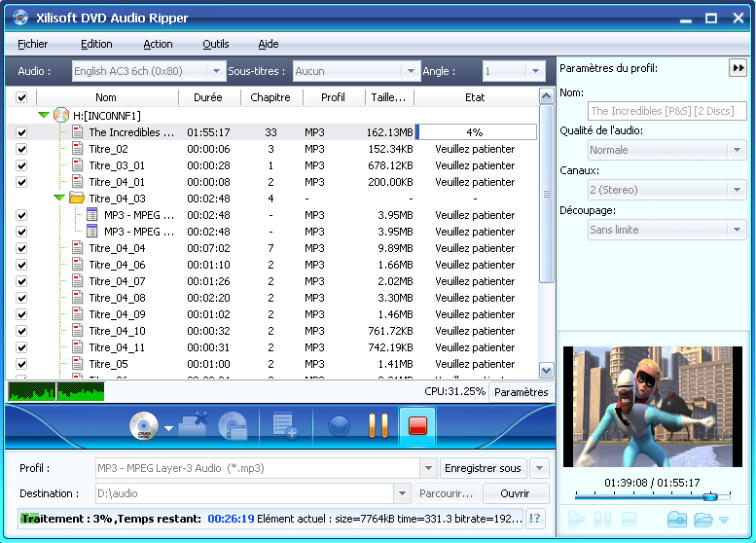756x543 pixels.
Task: Open the Fichier menu
Action: 33,44
